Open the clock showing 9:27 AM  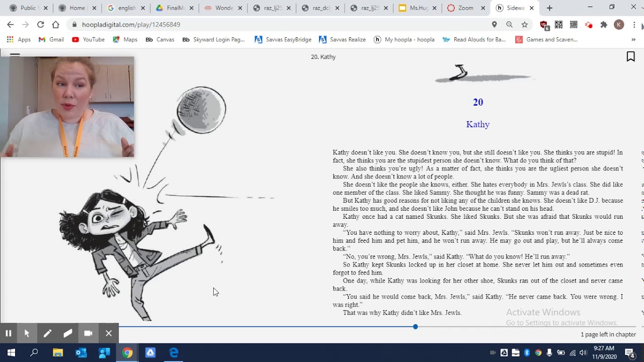point(604,352)
